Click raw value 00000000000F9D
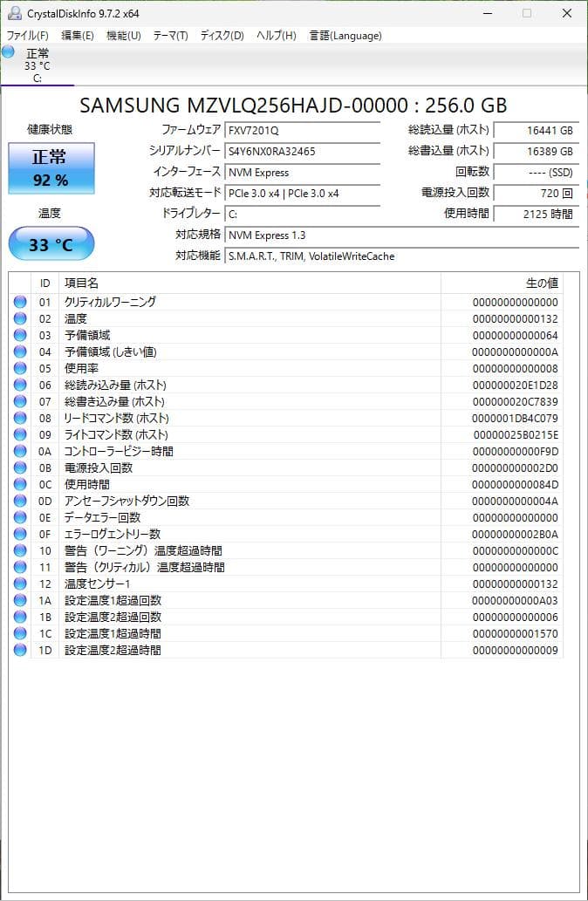The width and height of the screenshot is (588, 901). point(515,452)
